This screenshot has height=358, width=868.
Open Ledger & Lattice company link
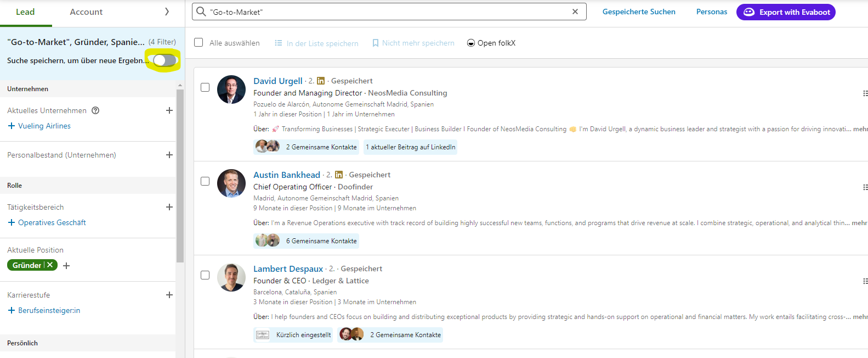coord(341,281)
